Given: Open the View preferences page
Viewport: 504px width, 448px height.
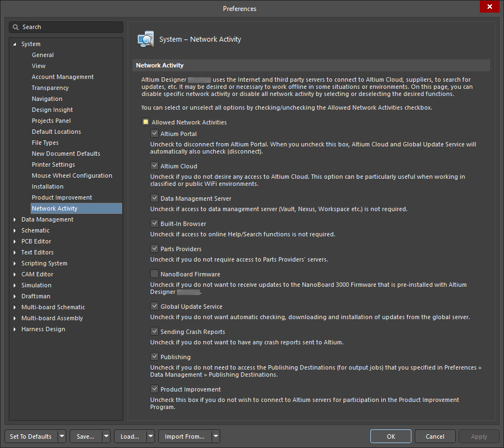Looking at the screenshot, I should [38, 66].
